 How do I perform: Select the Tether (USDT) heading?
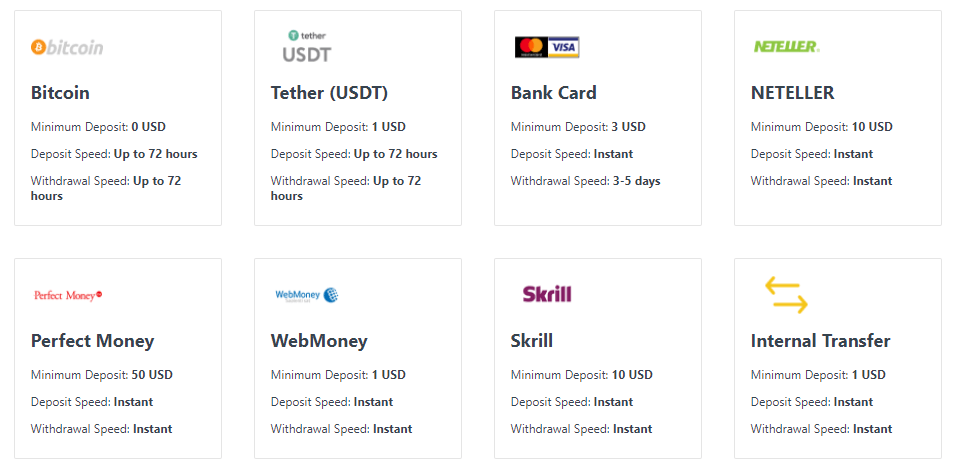(329, 93)
